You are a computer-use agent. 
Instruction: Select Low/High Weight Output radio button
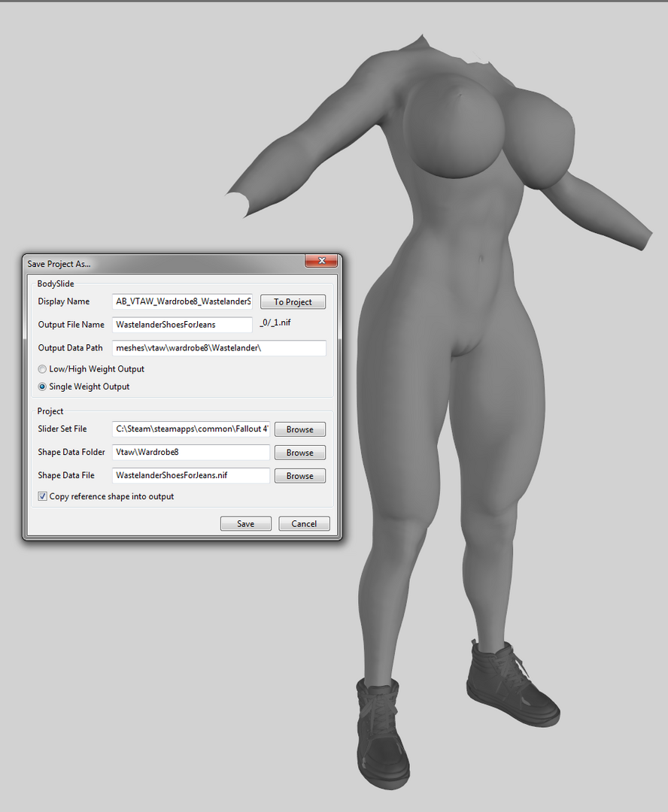click(x=42, y=369)
